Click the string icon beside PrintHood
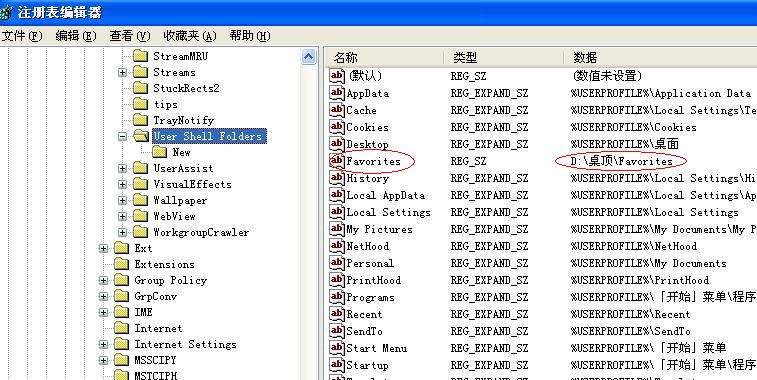 click(x=337, y=280)
